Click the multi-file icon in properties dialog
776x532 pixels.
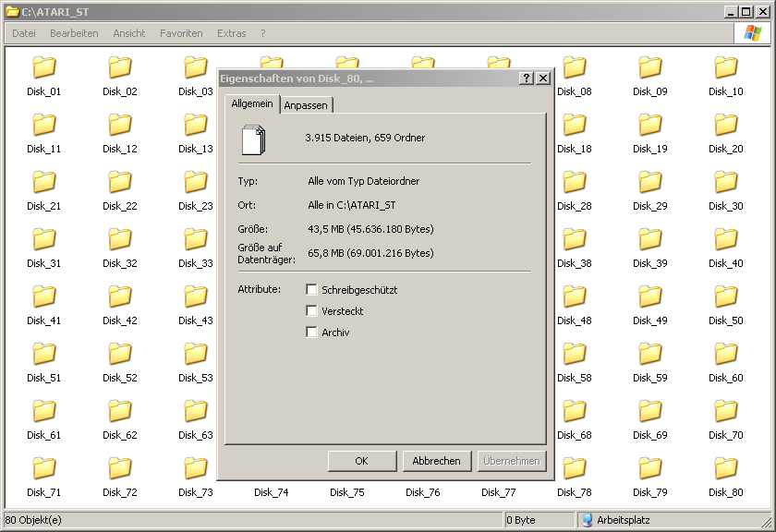point(254,140)
